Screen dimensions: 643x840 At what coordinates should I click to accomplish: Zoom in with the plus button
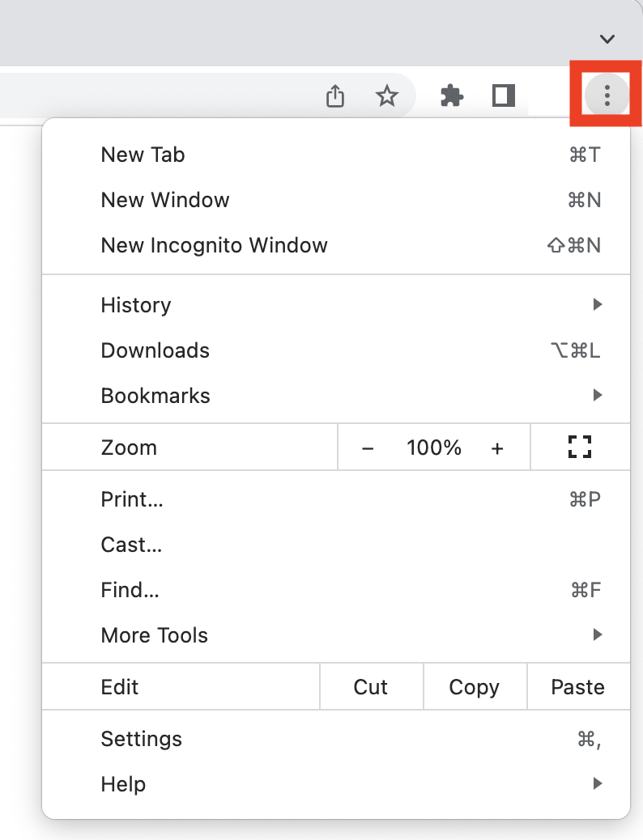pyautogui.click(x=497, y=448)
